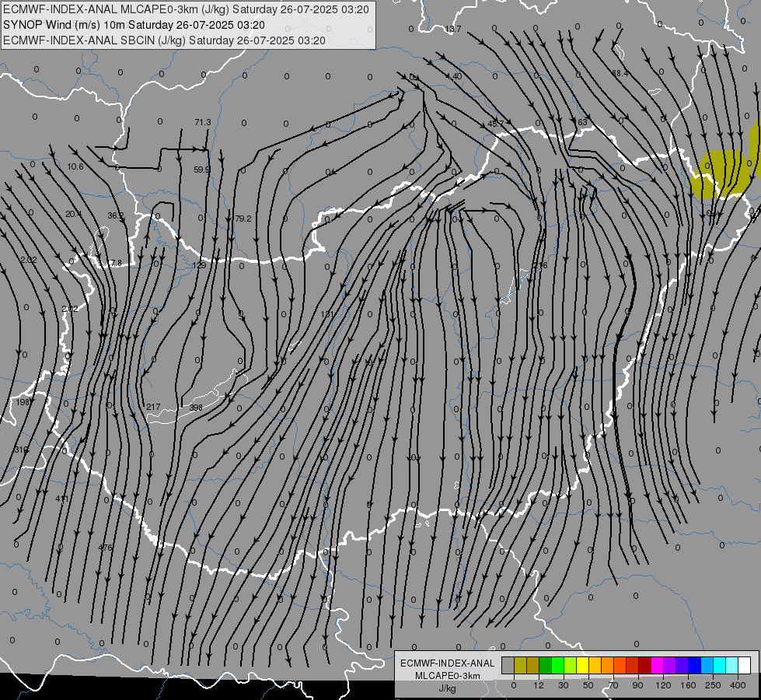Click the olive swatch right of the gray one
Screen dimensions: 761x700
pos(521,665)
